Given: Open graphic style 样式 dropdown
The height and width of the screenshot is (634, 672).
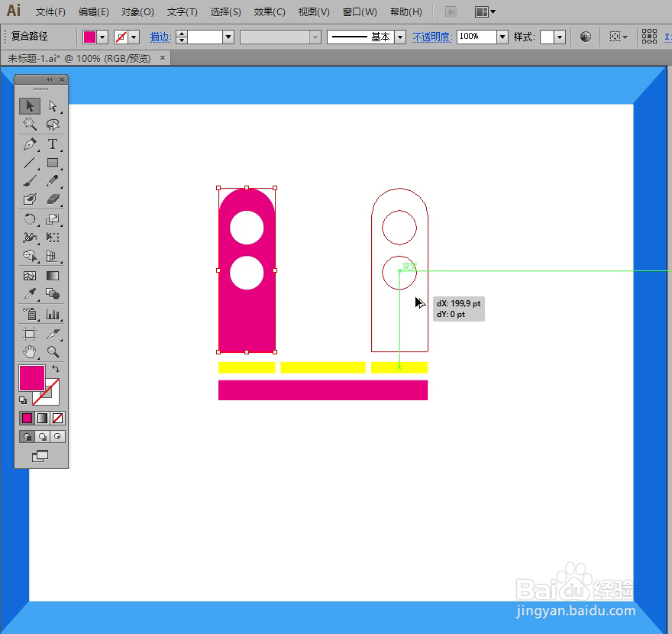Looking at the screenshot, I should (x=560, y=37).
